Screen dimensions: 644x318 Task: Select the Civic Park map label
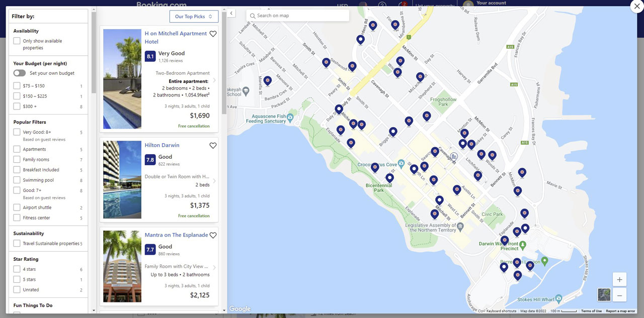pyautogui.click(x=492, y=214)
